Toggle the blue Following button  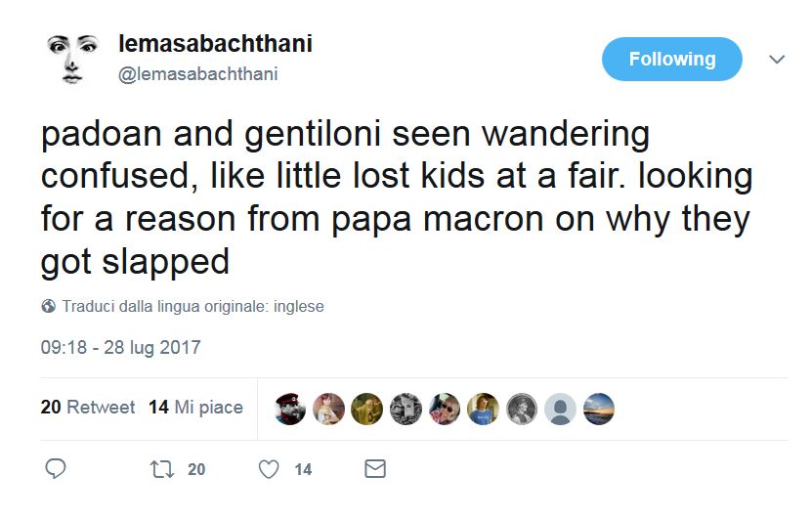(x=672, y=59)
